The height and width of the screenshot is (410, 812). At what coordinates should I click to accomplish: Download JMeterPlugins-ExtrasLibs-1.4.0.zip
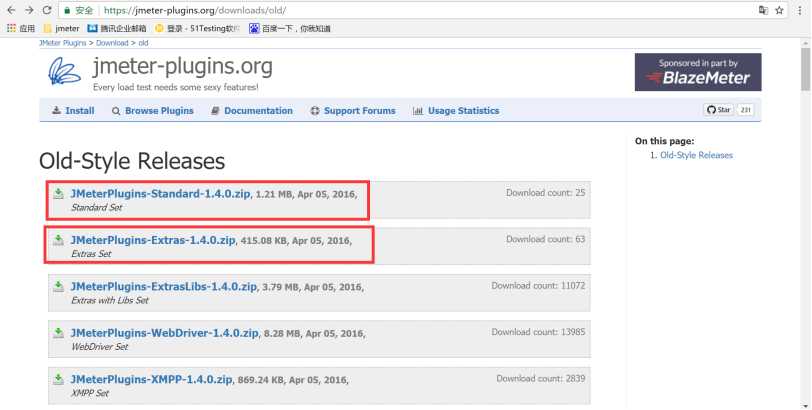164,286
